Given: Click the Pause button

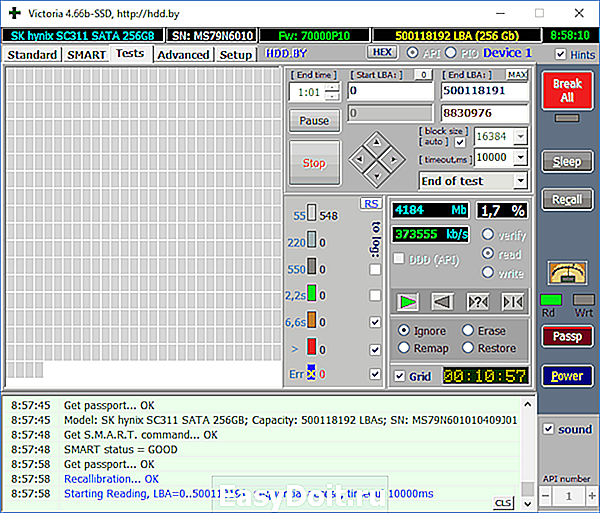Looking at the screenshot, I should coord(314,121).
